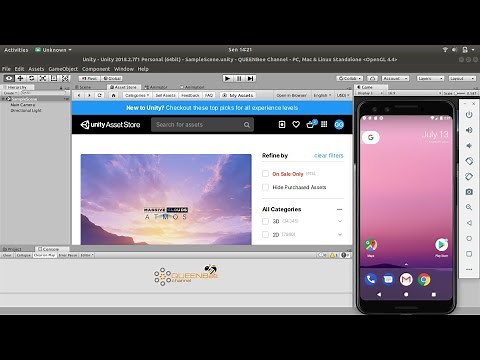Go back in Asset Store browser
The image size is (480, 360).
pos(79,95)
